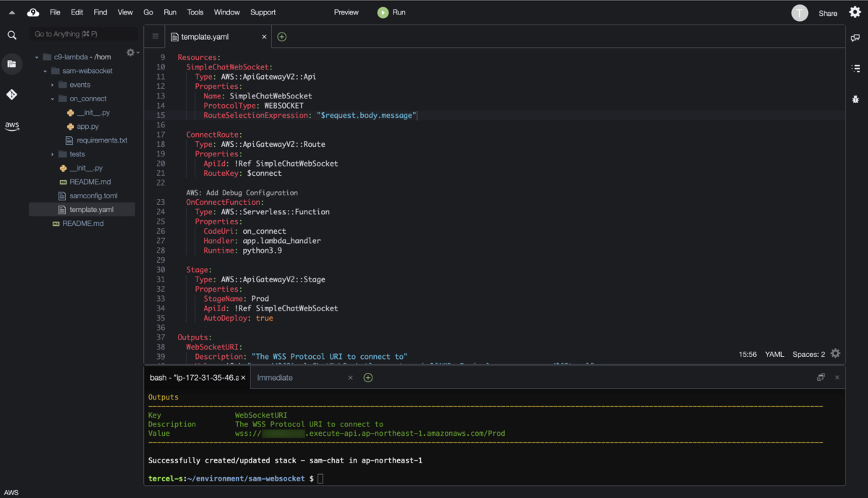This screenshot has width=868, height=498.
Task: Add new editor tab plus icon
Action: click(x=282, y=37)
